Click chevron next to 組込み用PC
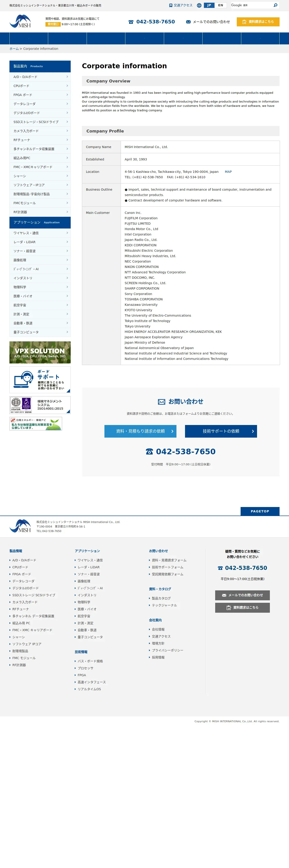Screen dimensions: 289x868 67,158
